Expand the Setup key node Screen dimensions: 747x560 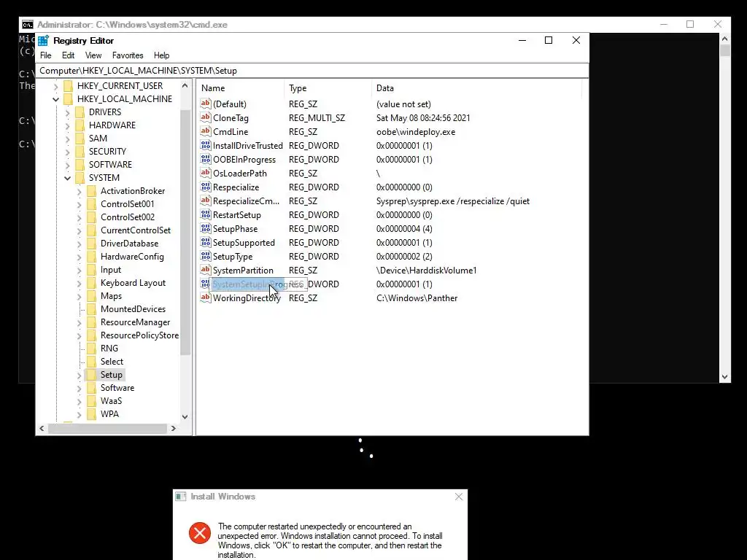coord(79,376)
